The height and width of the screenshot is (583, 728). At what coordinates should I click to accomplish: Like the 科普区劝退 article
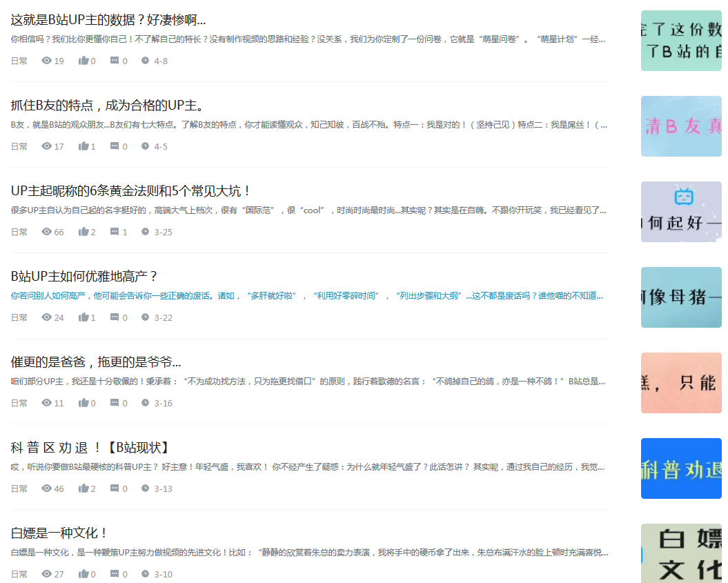pos(83,488)
